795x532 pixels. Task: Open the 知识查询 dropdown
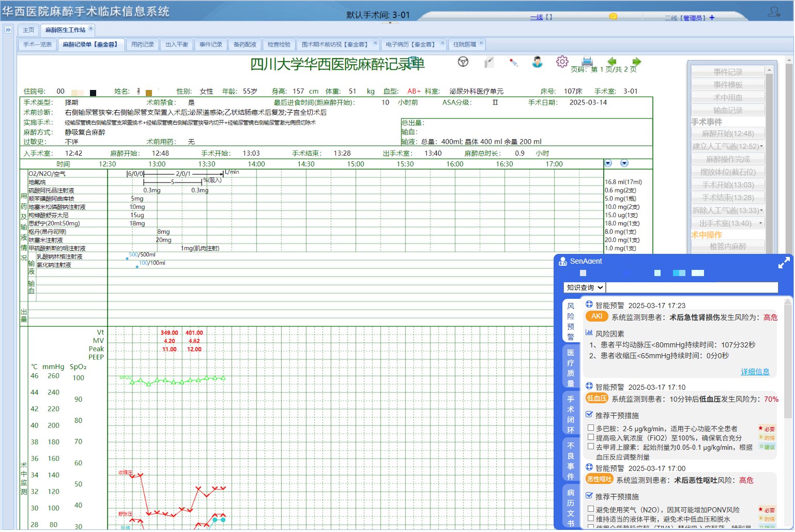[585, 288]
